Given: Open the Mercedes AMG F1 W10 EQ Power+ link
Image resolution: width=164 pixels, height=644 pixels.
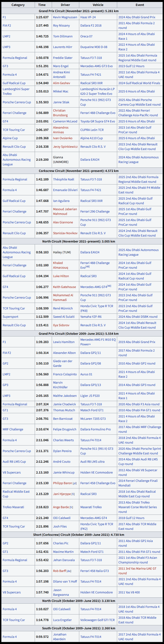Looking at the screenshot, I should 98,342.
